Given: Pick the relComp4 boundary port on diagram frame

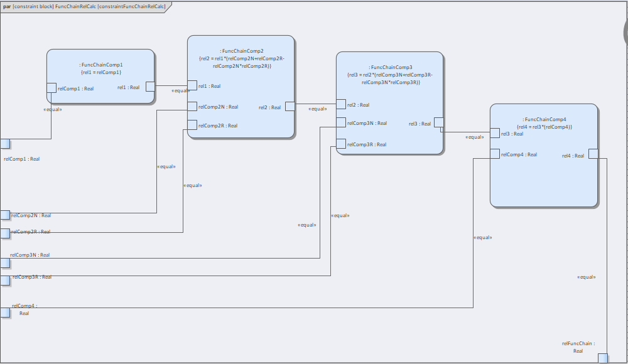Looking at the screenshot, I should click(5, 313).
